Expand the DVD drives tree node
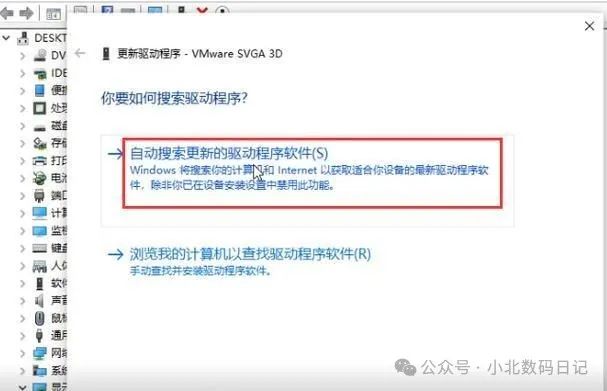 [x=22, y=56]
